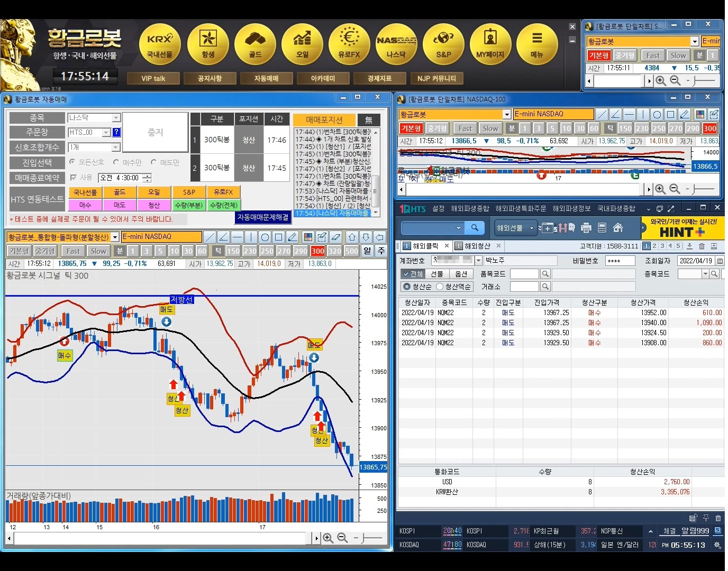This screenshot has width=728, height=571.
Task: Click the down-arrow icon in main chart toolbar
Action: click(366, 237)
